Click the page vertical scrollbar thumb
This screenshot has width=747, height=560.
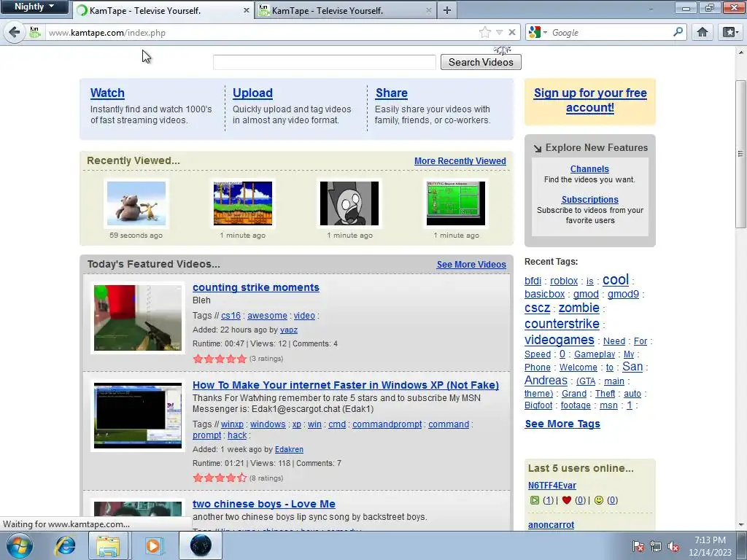click(740, 155)
